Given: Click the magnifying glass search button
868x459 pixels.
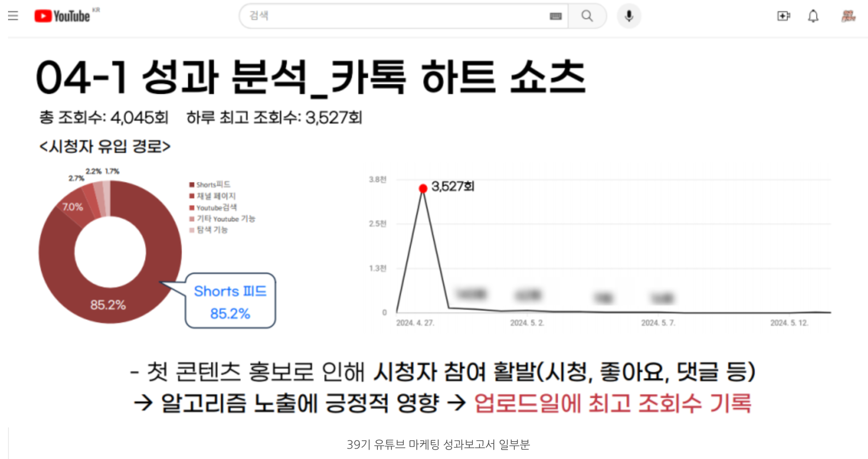Looking at the screenshot, I should click(x=587, y=16).
